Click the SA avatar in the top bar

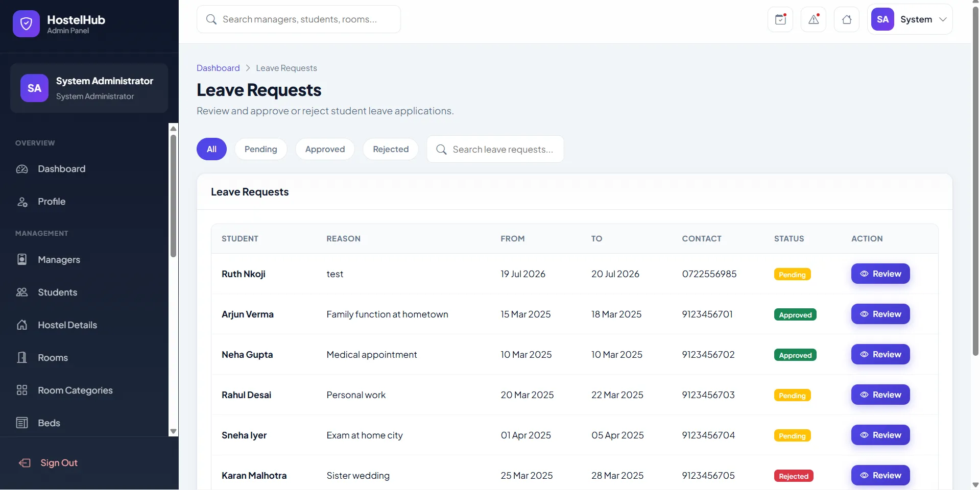click(x=882, y=19)
